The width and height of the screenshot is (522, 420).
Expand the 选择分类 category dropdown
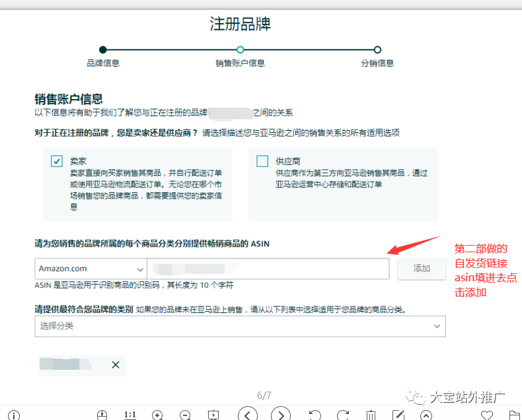pos(240,326)
